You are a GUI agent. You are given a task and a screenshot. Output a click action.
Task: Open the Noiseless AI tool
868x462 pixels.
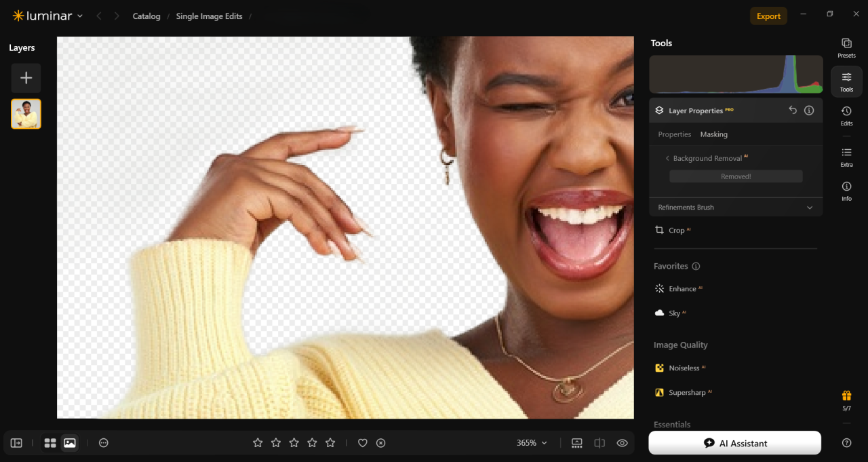(x=680, y=368)
